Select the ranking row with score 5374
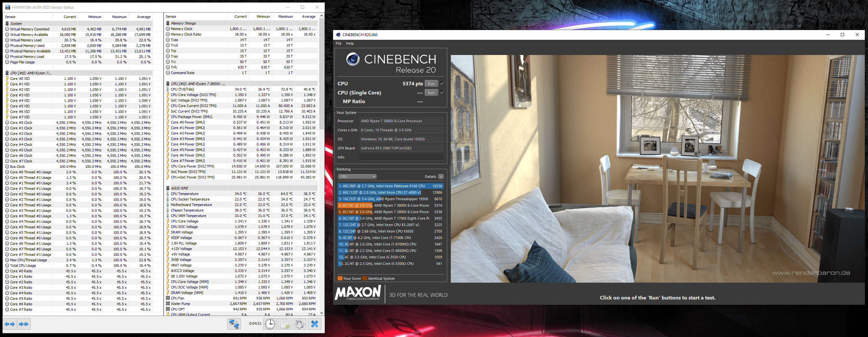868x337 pixels. coord(391,205)
